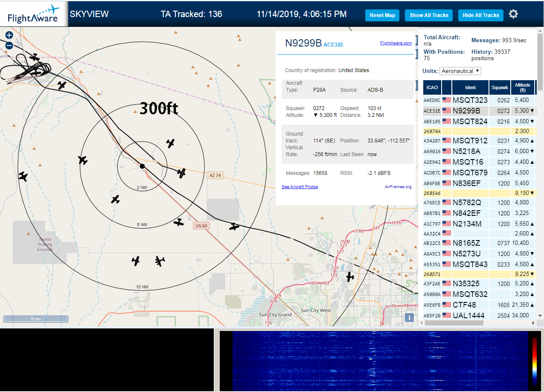
Task: Open the FlightAware.com link in the info panel
Action: click(x=396, y=43)
